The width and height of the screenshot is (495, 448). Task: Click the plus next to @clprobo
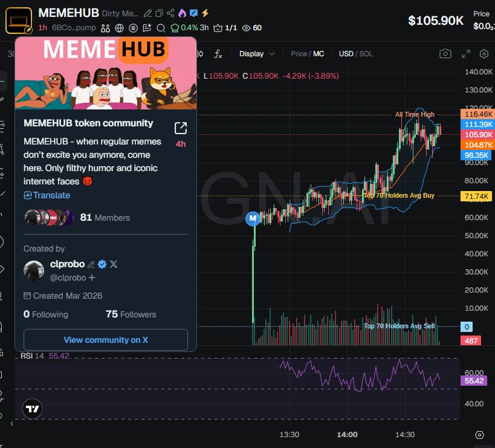click(92, 278)
